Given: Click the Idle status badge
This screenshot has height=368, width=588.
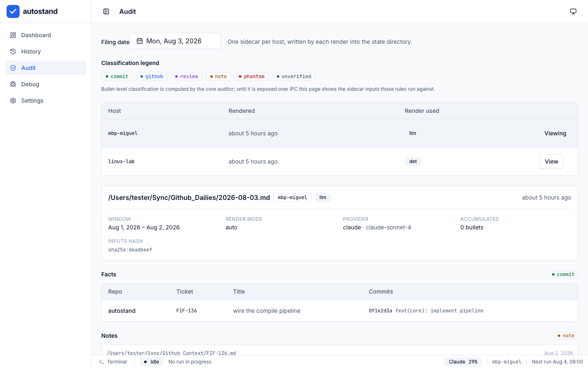Looking at the screenshot, I should (x=151, y=362).
